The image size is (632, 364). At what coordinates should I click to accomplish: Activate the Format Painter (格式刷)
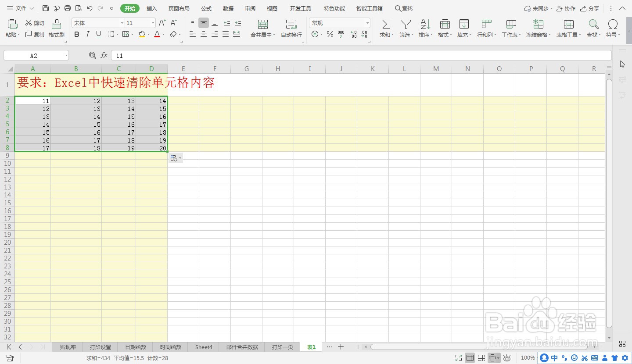[x=57, y=29]
